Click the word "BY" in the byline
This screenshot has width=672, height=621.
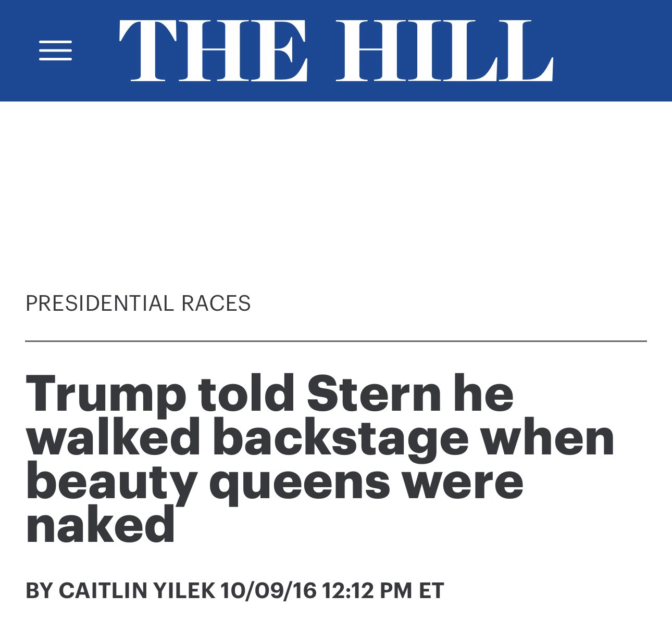pyautogui.click(x=39, y=590)
